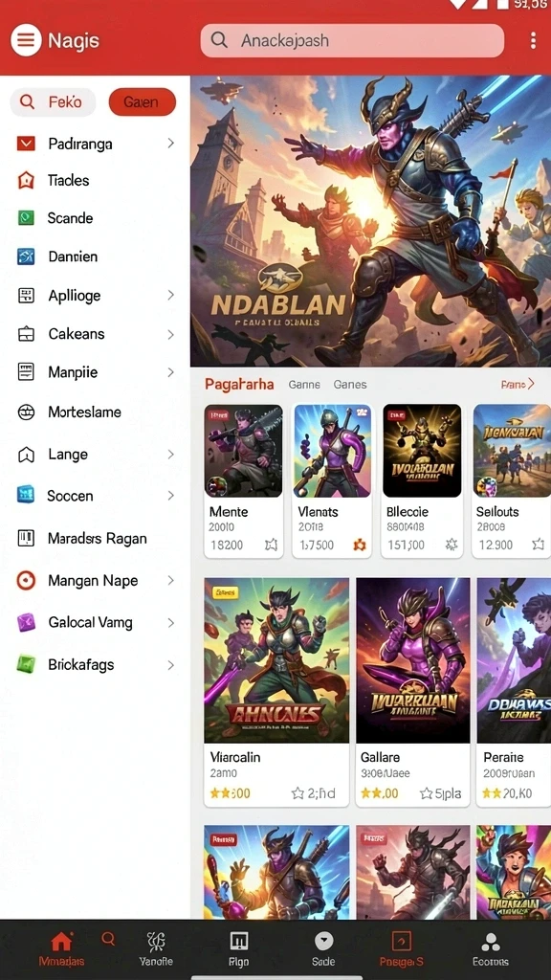
Task: Click the green cube icon for Brickafags
Action: pos(26,664)
